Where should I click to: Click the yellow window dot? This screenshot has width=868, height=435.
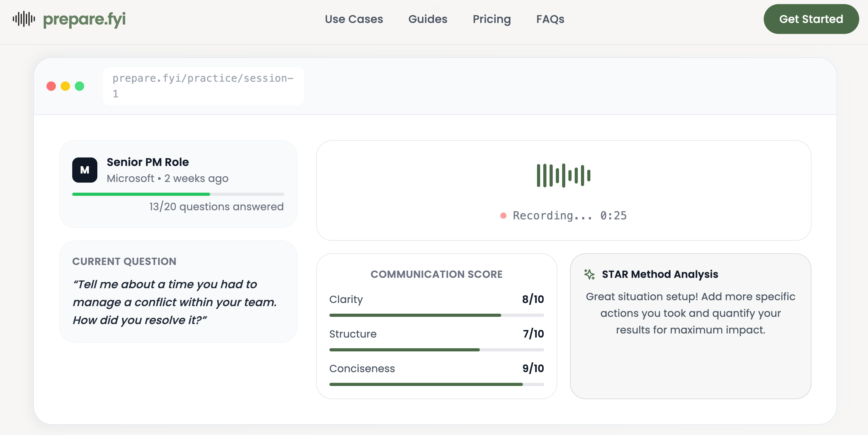[x=65, y=86]
